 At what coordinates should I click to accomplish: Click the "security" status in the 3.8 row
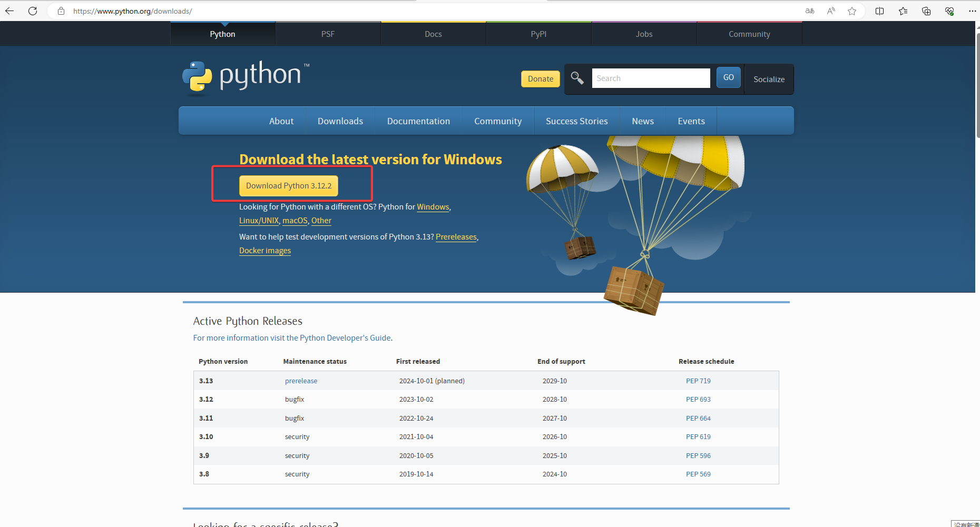pos(297,474)
